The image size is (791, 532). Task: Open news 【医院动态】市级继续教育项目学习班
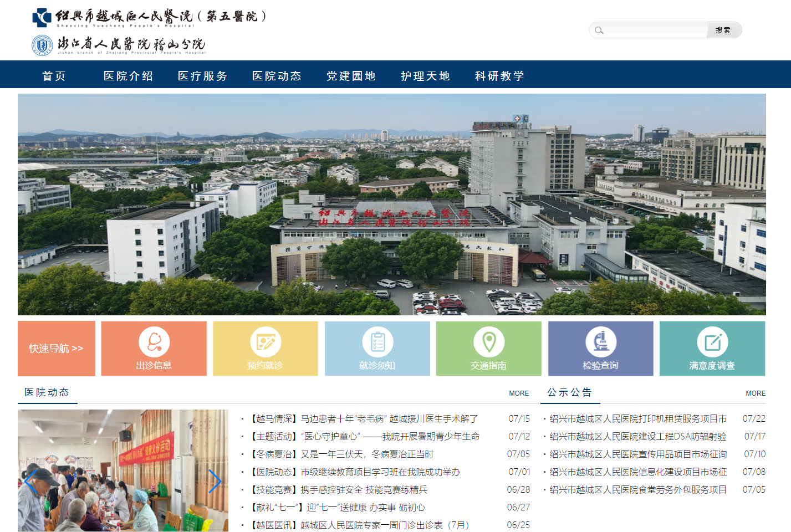pos(354,472)
